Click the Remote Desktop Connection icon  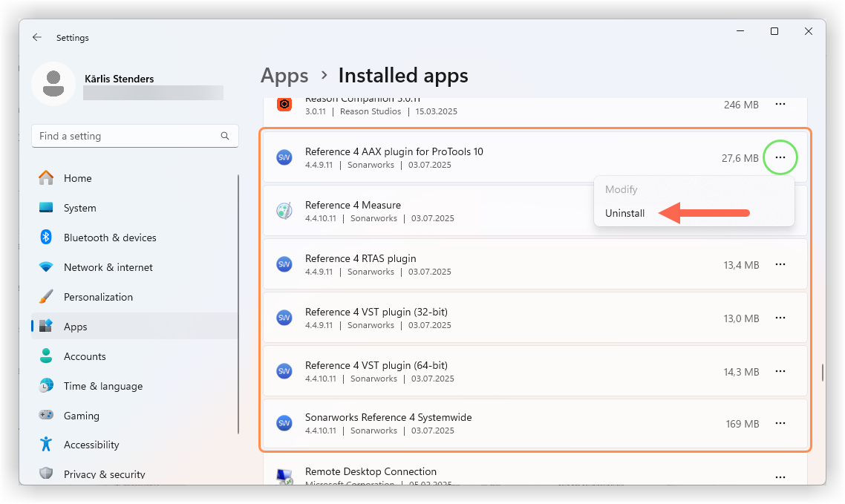pos(284,477)
